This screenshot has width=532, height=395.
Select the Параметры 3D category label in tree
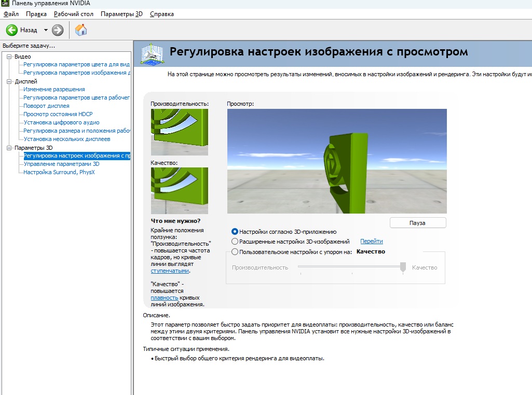pyautogui.click(x=34, y=148)
